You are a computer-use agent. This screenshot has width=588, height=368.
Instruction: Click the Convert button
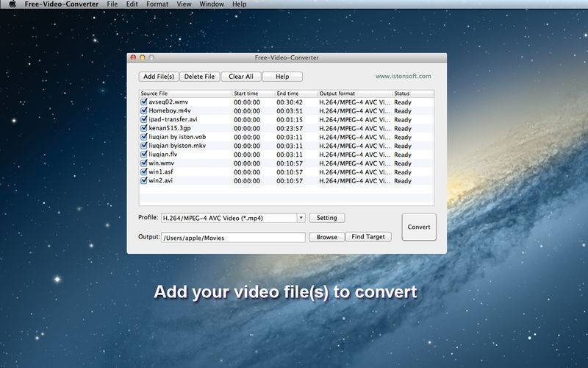[419, 227]
